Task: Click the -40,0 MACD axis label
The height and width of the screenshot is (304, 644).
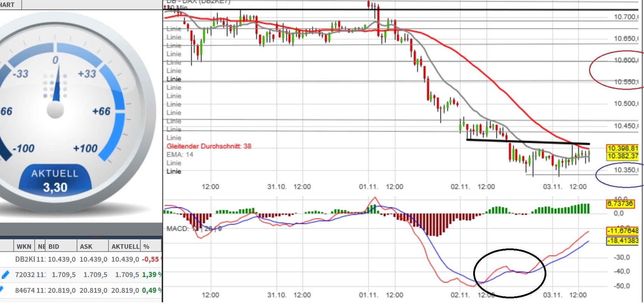Action: [621, 271]
